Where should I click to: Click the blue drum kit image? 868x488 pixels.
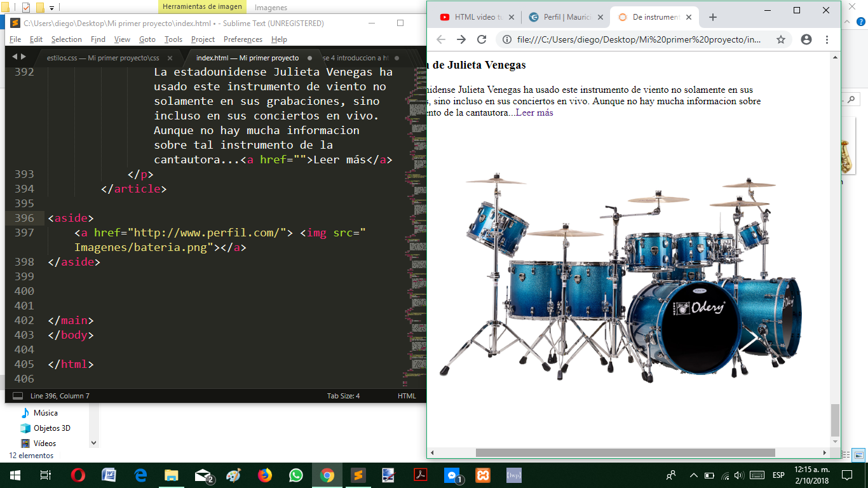click(620, 276)
